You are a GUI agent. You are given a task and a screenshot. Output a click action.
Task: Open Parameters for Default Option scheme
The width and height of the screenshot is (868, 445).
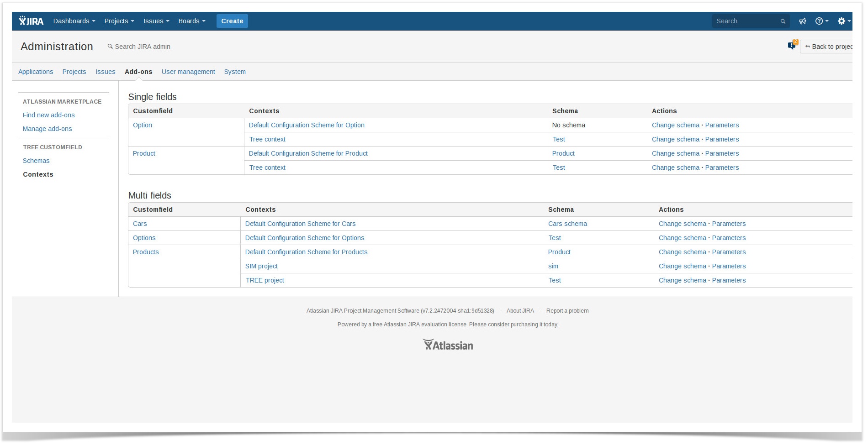click(x=722, y=125)
